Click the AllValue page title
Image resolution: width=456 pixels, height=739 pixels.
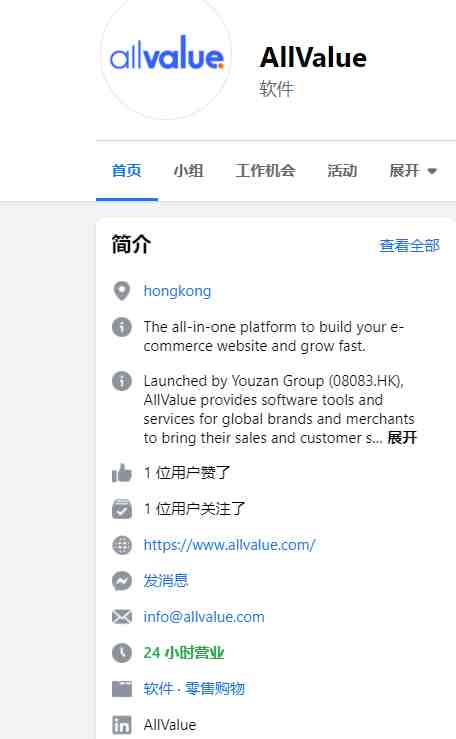[x=313, y=57]
